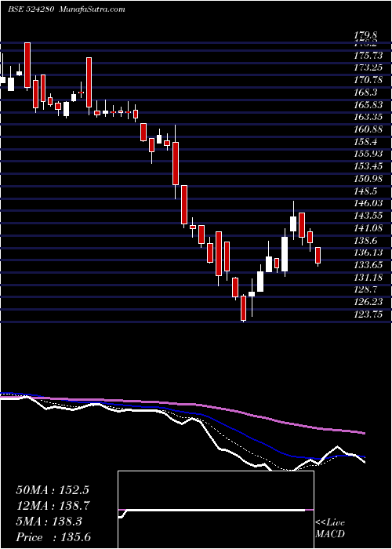The image size is (392, 549).
Task: Click the 150.98 price axis label
Action: tap(368, 179)
